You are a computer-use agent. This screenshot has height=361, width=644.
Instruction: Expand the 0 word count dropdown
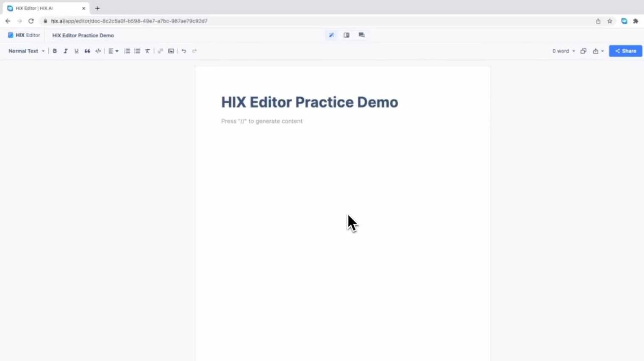[x=563, y=51]
